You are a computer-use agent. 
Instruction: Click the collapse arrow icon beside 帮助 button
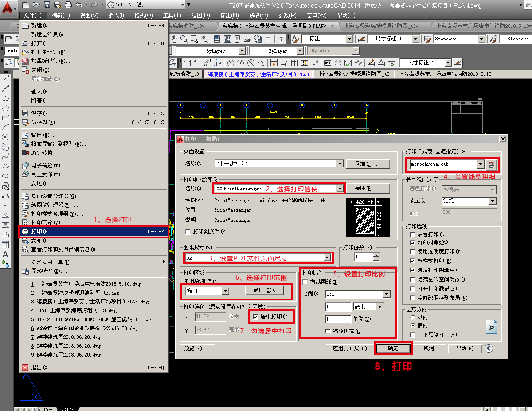coord(489,349)
